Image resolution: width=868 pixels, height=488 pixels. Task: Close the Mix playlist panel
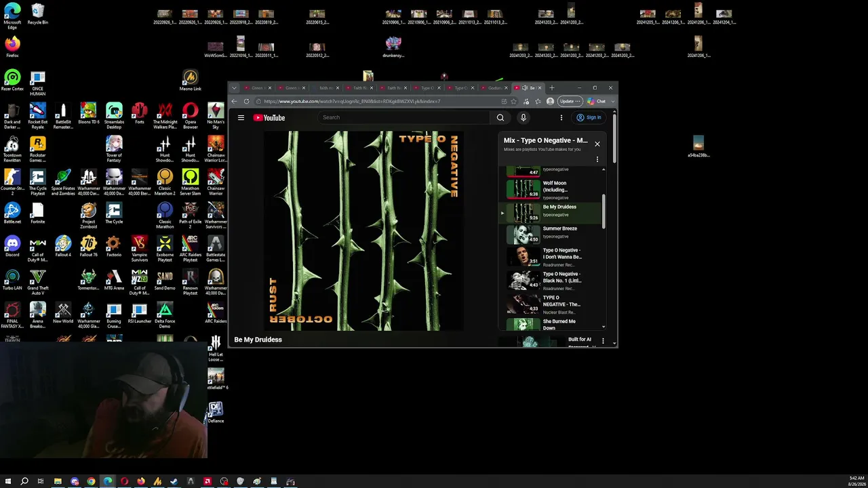pyautogui.click(x=597, y=144)
